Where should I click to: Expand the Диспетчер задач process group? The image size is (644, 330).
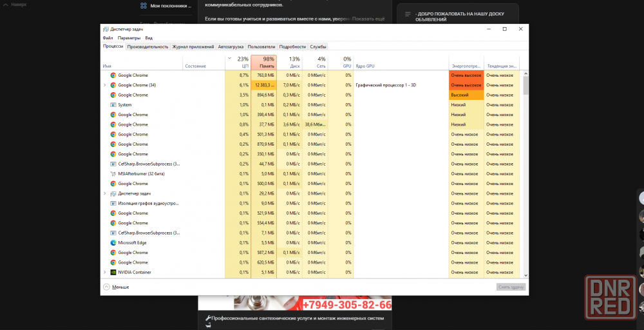point(104,193)
